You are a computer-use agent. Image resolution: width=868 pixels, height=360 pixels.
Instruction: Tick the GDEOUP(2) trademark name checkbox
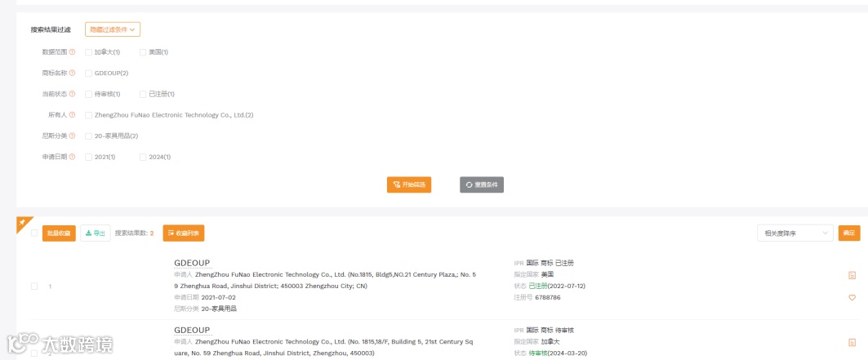pos(88,73)
